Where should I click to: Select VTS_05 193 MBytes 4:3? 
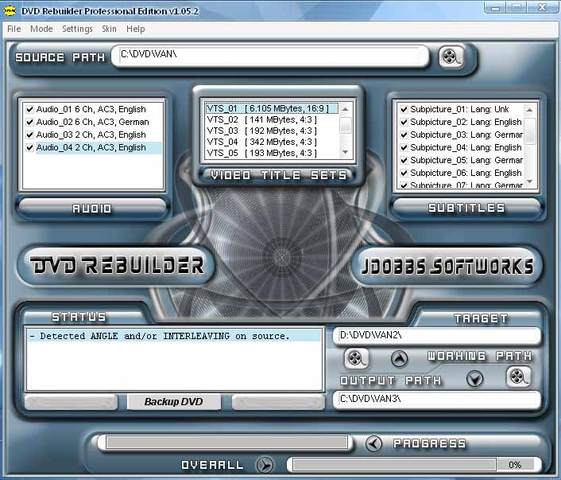(x=272, y=153)
